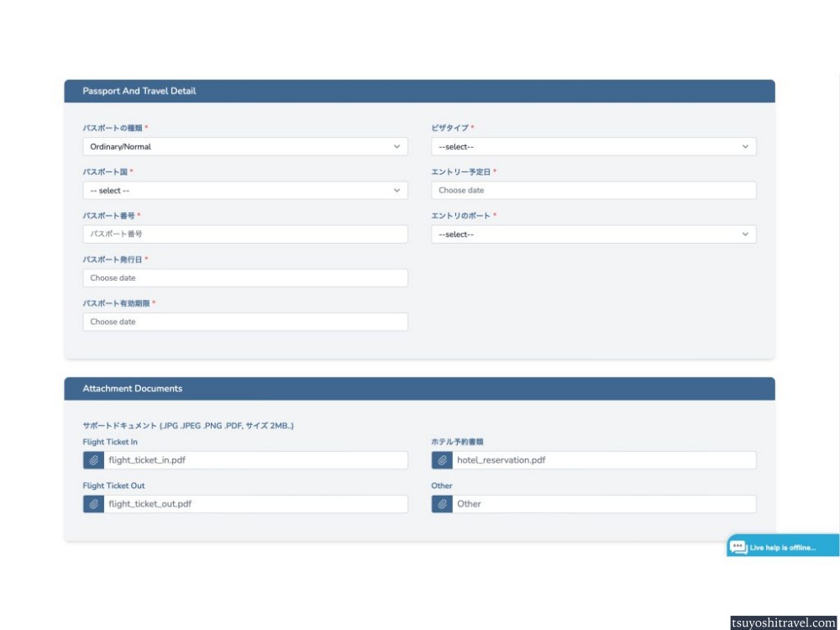Open the visa type select dropdown
Viewport: 840px width, 630px height.
593,147
